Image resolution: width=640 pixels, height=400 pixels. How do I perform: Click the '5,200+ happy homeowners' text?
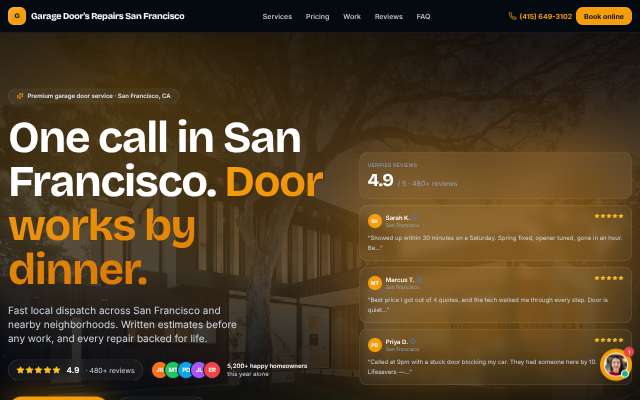point(267,366)
